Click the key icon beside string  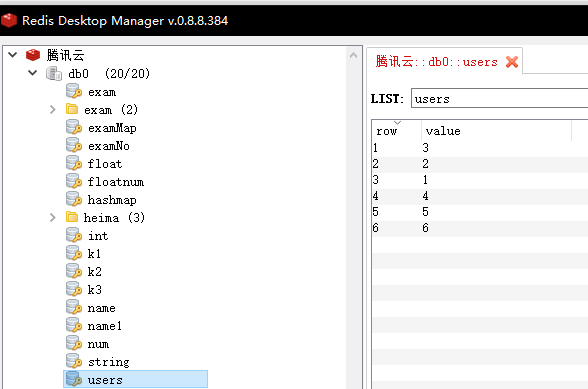point(74,361)
